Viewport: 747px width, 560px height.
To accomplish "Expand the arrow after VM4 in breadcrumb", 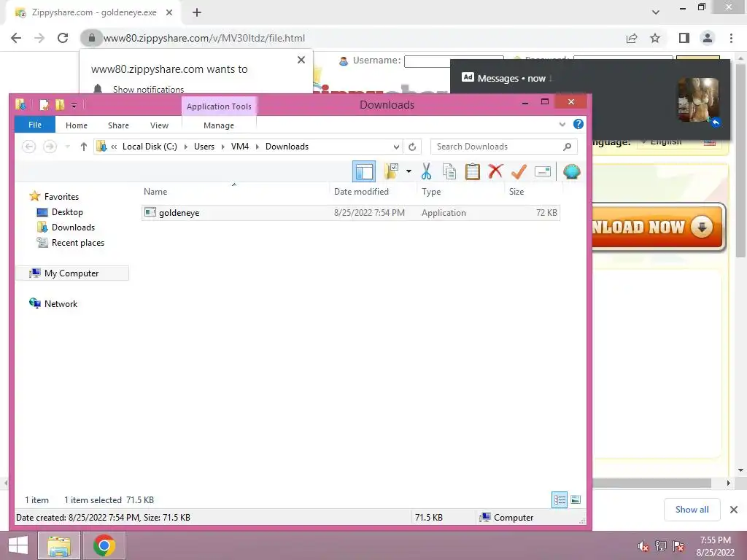I will click(x=258, y=147).
